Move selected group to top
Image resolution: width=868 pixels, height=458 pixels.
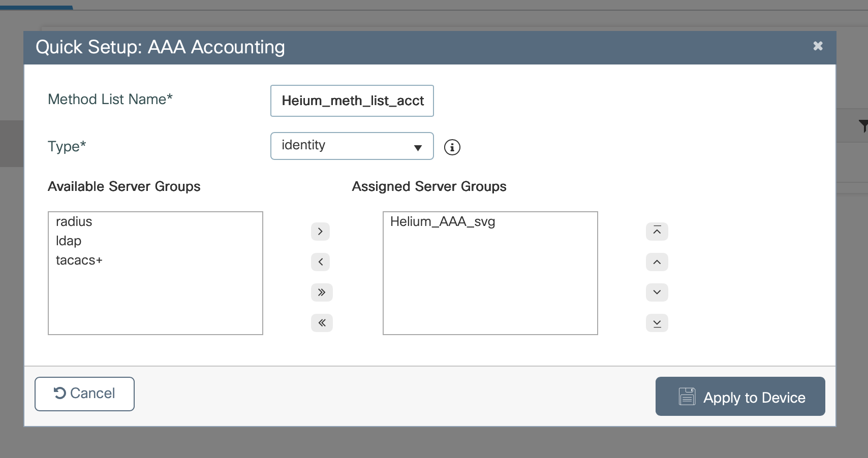click(x=657, y=232)
